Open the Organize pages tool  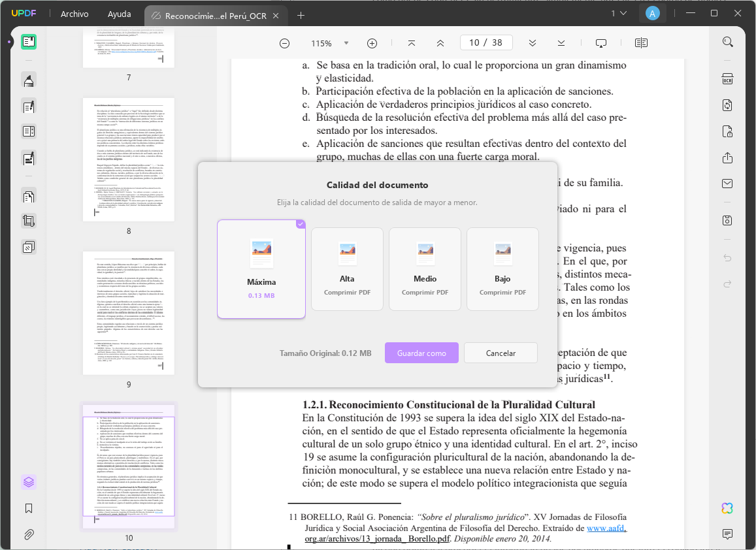coord(29,196)
